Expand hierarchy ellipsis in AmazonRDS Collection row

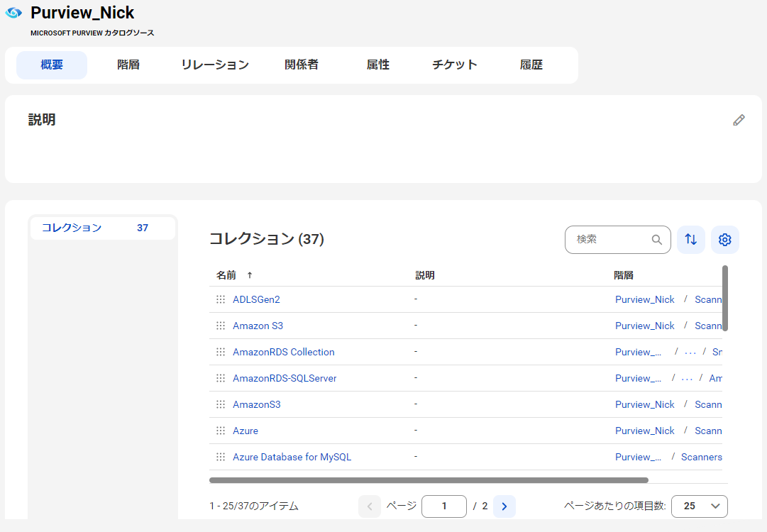pos(690,352)
